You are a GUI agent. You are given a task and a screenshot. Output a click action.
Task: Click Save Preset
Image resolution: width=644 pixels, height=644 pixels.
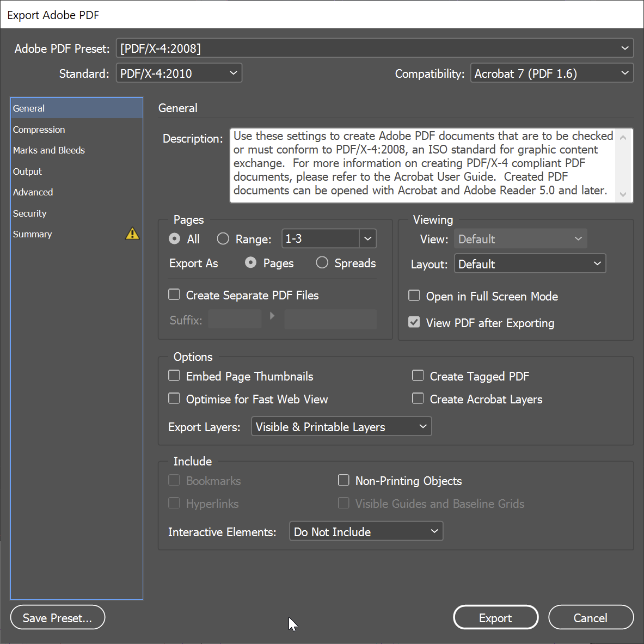point(57,617)
